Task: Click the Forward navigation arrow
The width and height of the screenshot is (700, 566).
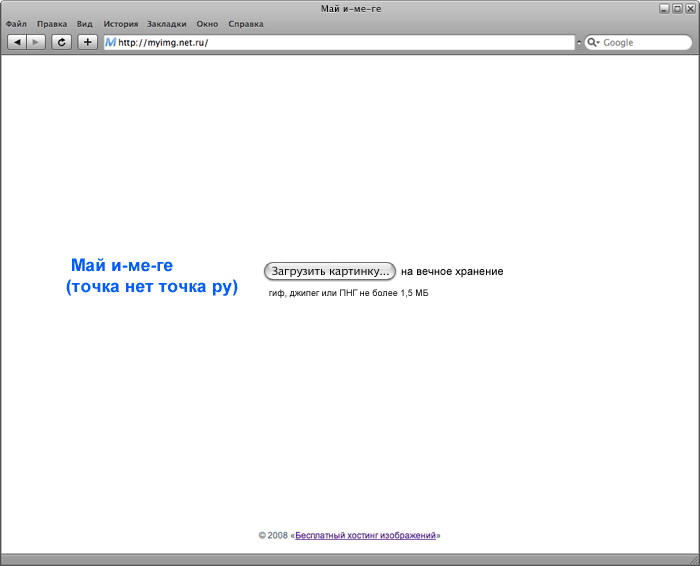Action: (x=36, y=42)
